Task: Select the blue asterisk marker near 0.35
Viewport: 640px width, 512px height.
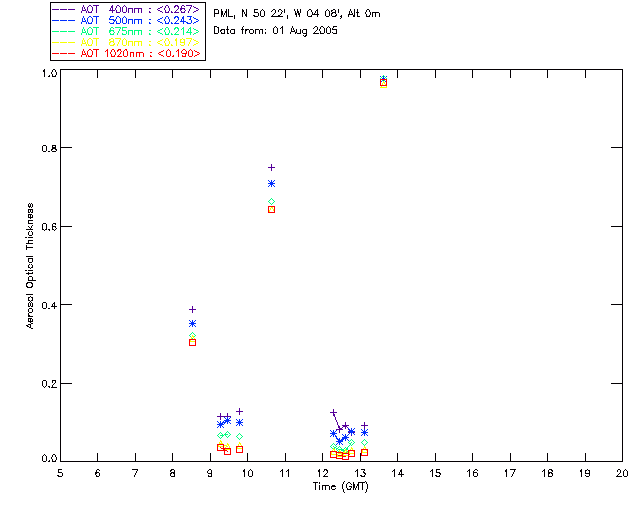Action: (x=192, y=324)
